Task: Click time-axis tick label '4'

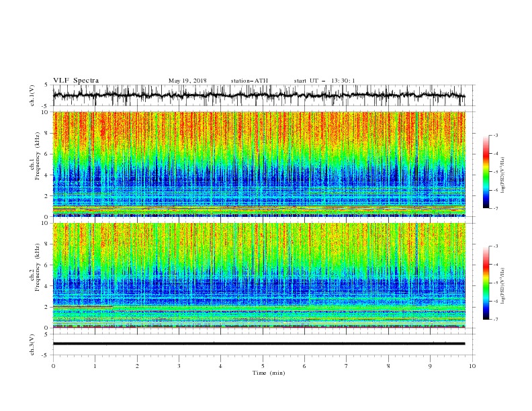Action: 220,366
